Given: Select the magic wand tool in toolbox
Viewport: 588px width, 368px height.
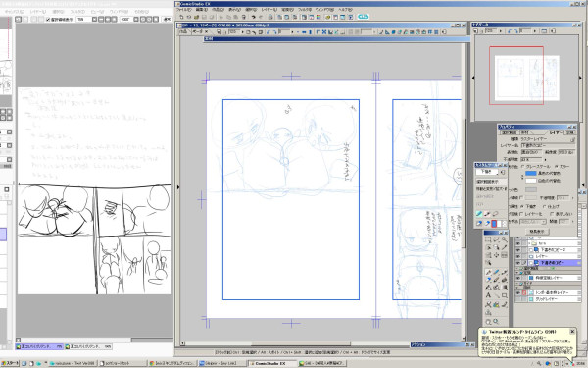Looking at the screenshot, I should [x=504, y=239].
